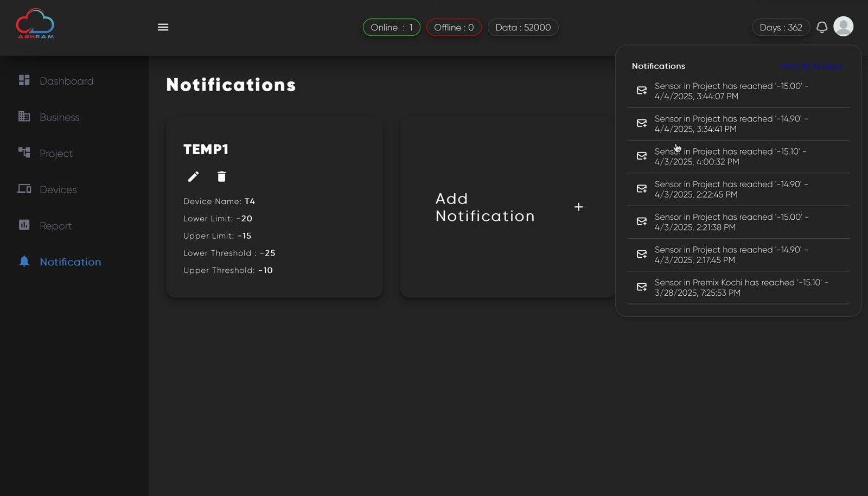Image resolution: width=868 pixels, height=496 pixels.
Task: Go to the Project sidebar item
Action: click(x=56, y=154)
